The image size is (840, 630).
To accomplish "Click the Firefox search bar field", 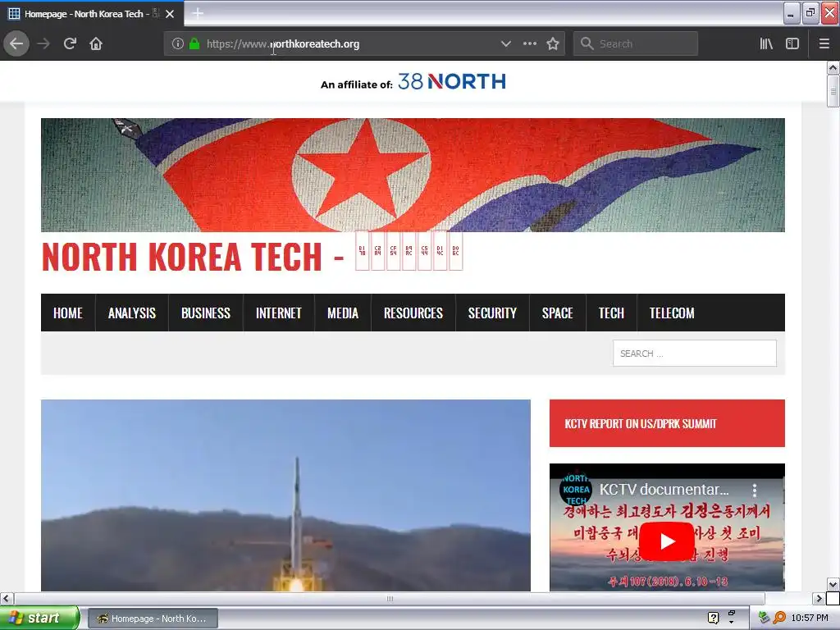I will 636,43.
